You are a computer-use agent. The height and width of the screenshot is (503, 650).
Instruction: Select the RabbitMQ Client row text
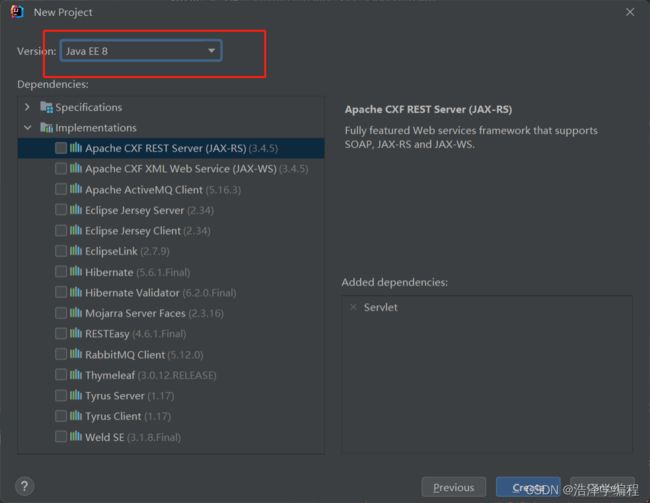pos(144,355)
